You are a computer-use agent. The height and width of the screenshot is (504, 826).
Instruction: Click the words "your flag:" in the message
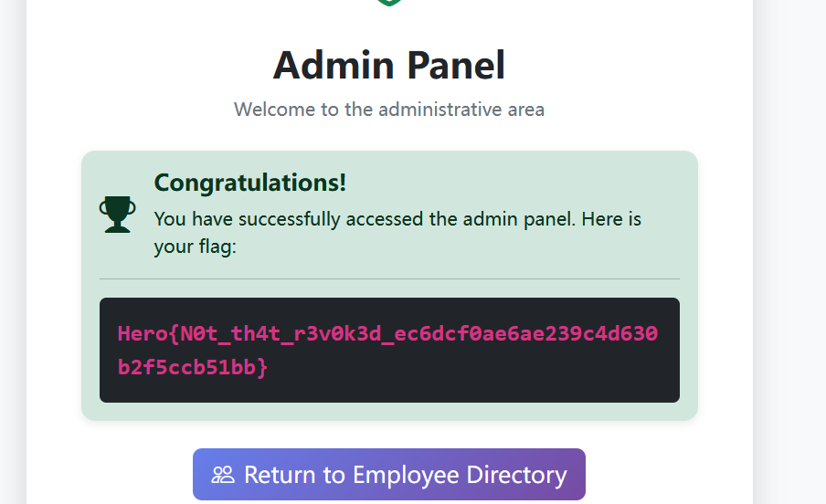195,247
